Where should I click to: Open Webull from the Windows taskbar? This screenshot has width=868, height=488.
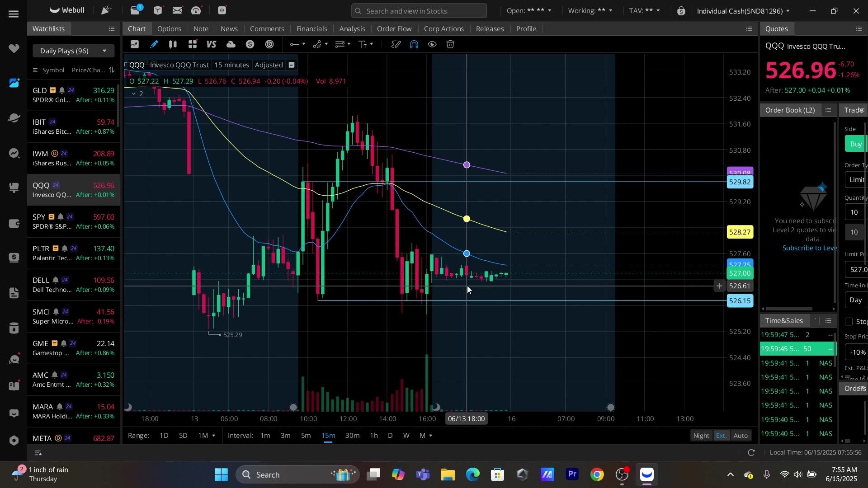(647, 474)
